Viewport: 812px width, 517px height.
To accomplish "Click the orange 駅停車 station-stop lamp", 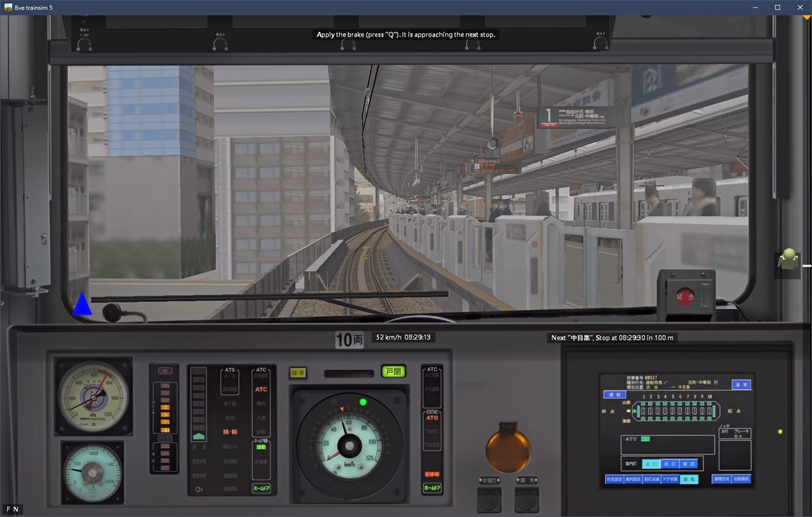I will pos(432,474).
